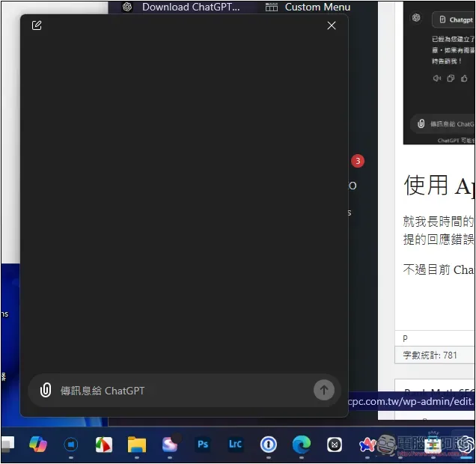The width and height of the screenshot is (476, 464).
Task: Open the purple S app in taskbar
Action: coord(170,445)
